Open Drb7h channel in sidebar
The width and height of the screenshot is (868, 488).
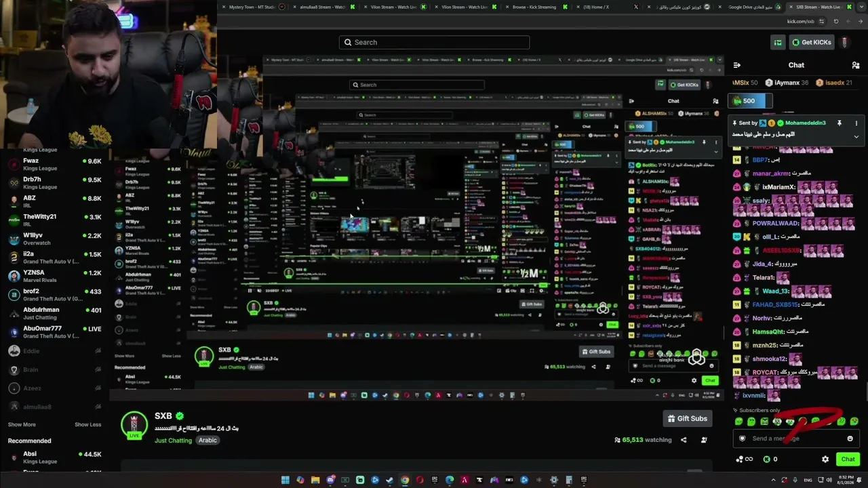pos(54,183)
